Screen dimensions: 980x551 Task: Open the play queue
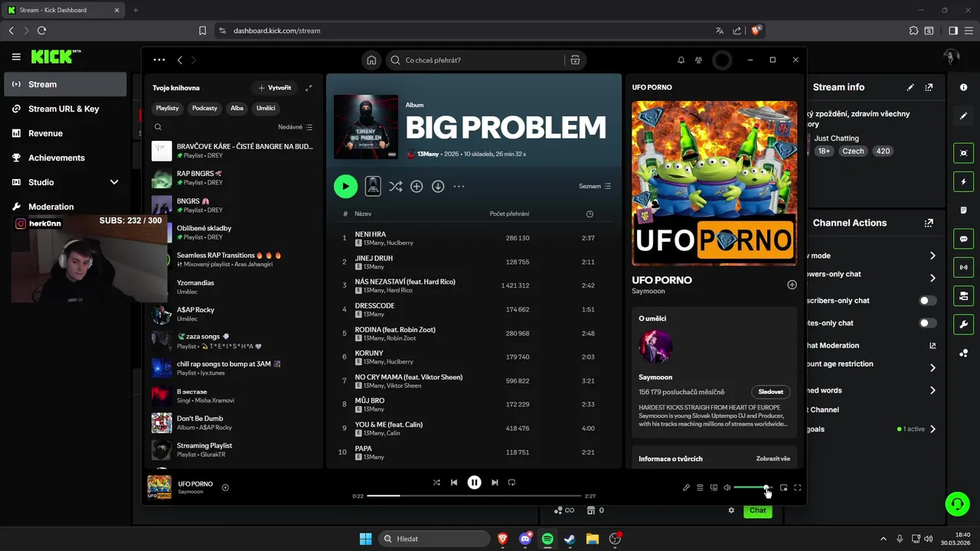[x=700, y=487]
